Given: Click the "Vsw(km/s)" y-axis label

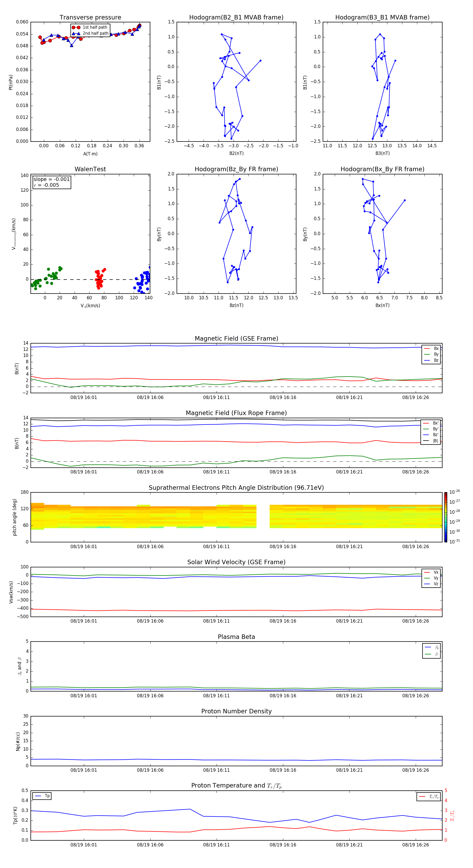Looking at the screenshot, I should (x=11, y=592).
